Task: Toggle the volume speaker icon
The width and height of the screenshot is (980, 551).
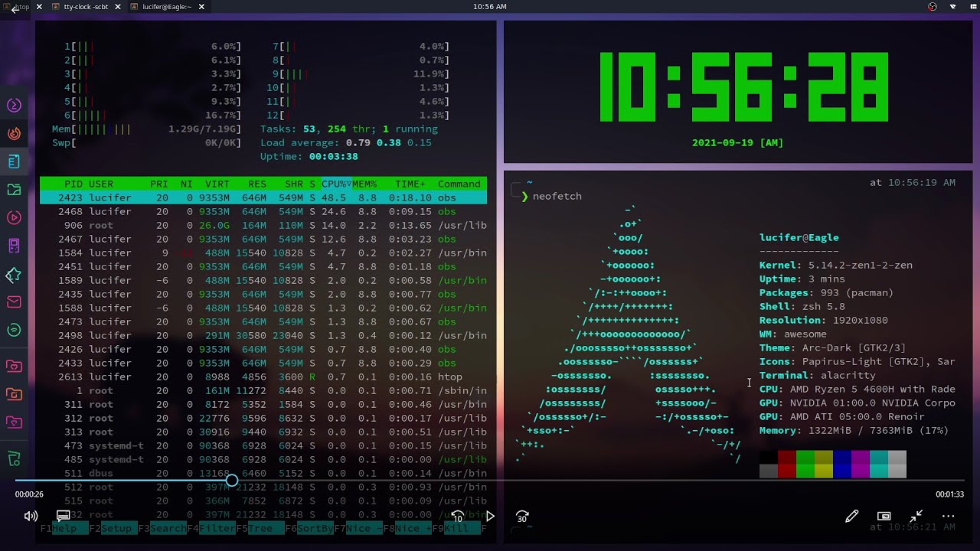Action: [31, 516]
